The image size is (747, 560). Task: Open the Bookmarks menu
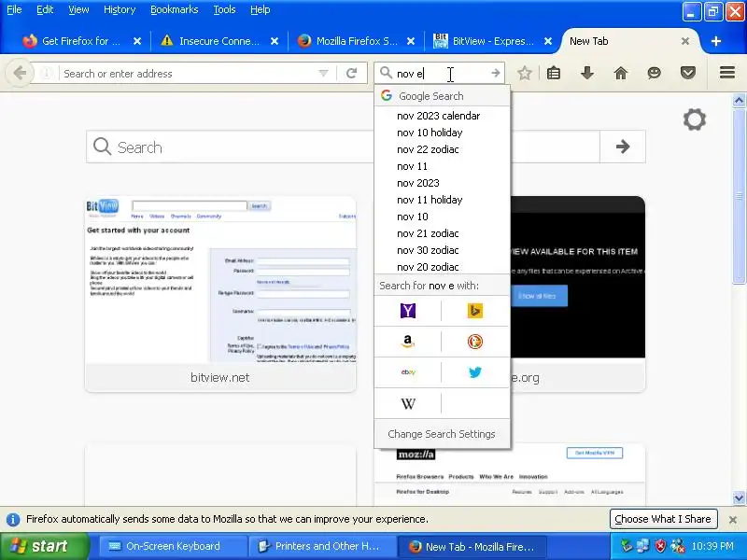tap(175, 9)
